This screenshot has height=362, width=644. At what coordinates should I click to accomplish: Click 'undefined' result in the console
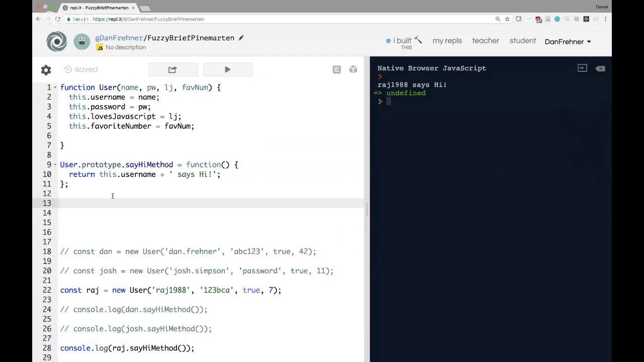406,93
